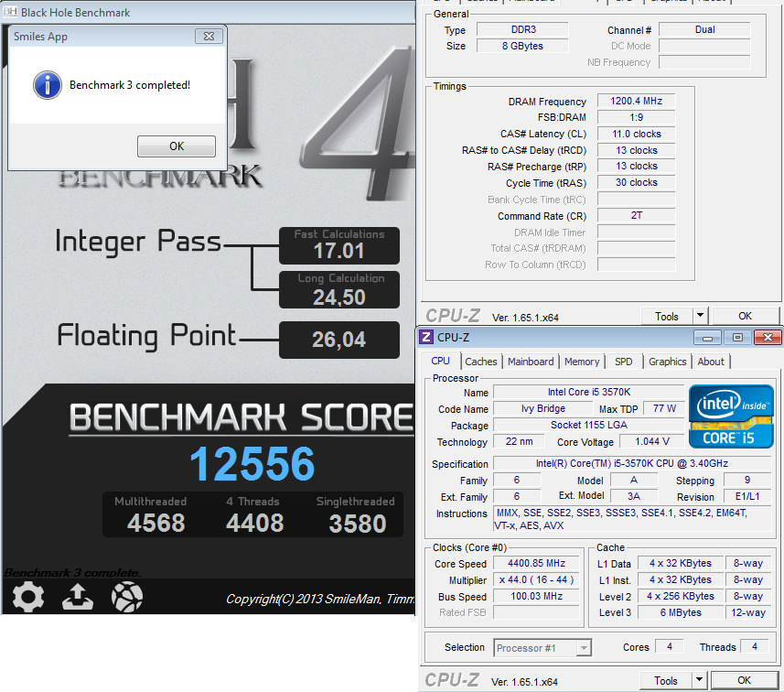Expand Tools dropdown arrow in lower CPU-Z window

click(700, 681)
